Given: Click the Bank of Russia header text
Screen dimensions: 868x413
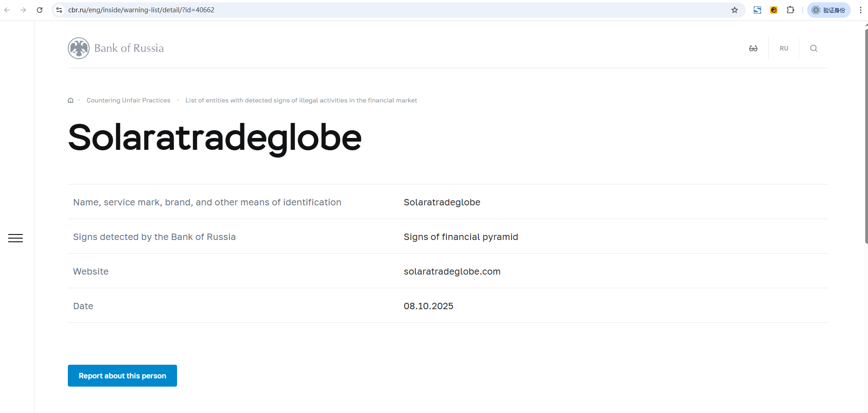Looking at the screenshot, I should [x=129, y=48].
